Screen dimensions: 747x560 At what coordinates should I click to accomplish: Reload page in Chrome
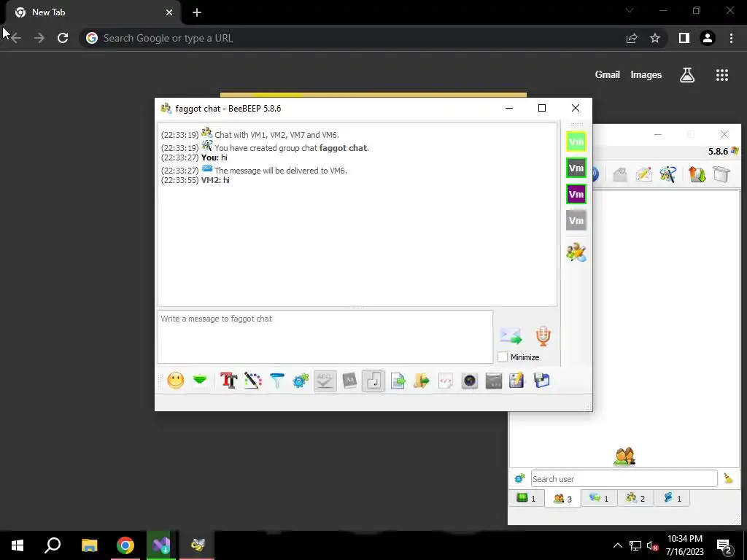[x=63, y=38]
